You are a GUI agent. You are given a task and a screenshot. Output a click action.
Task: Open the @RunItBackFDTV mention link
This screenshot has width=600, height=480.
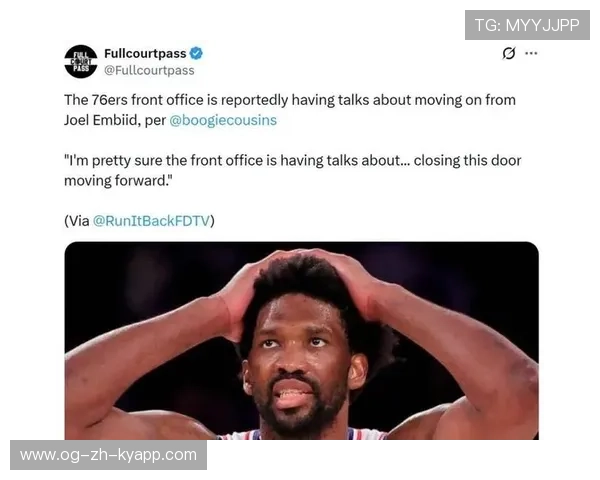tap(152, 221)
